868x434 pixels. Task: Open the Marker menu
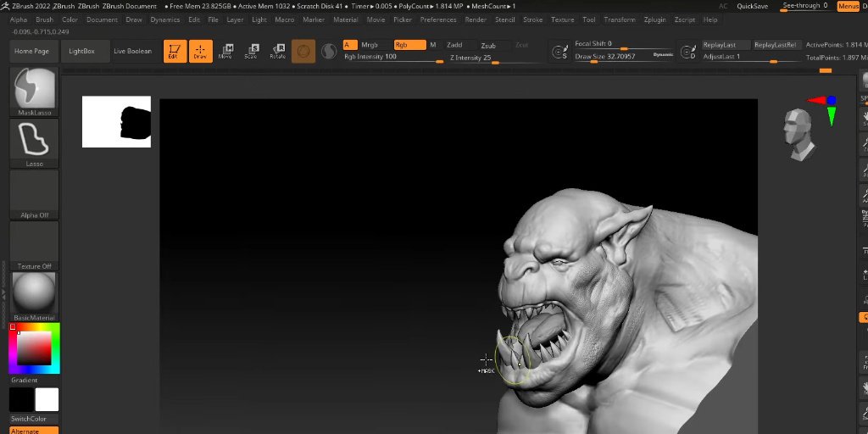pos(314,19)
